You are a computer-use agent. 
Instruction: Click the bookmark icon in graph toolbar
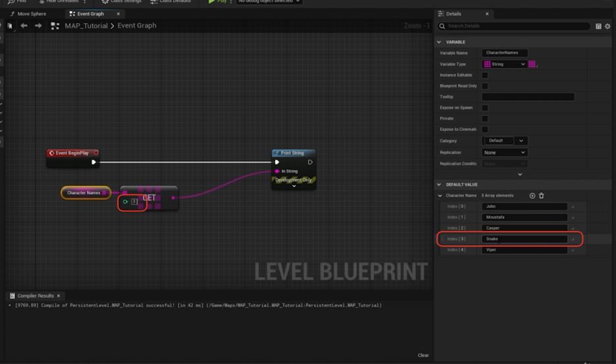11,26
